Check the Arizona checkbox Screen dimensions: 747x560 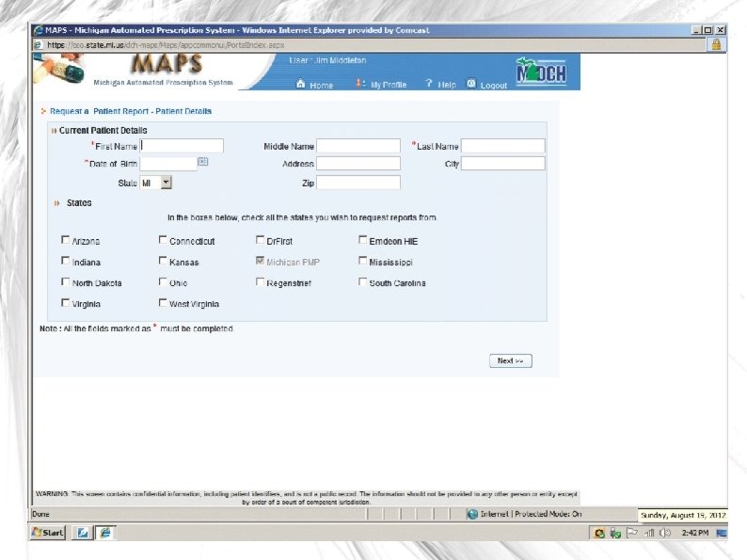tap(65, 240)
